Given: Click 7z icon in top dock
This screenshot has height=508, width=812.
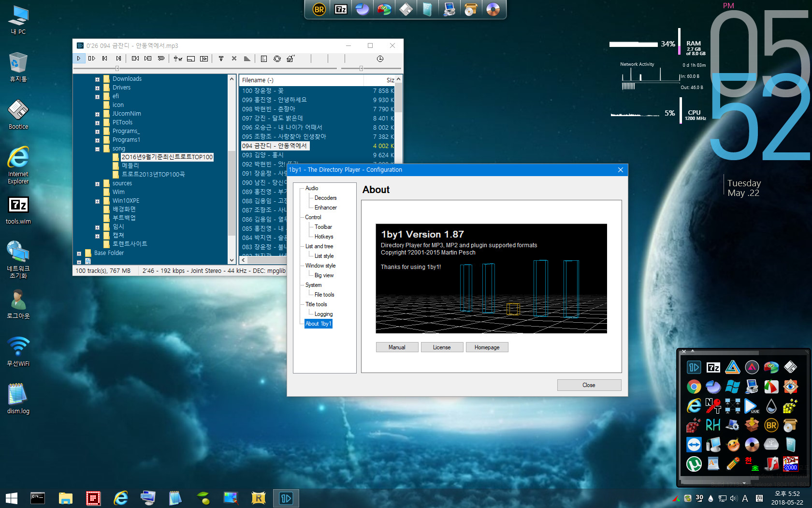Looking at the screenshot, I should (x=341, y=9).
